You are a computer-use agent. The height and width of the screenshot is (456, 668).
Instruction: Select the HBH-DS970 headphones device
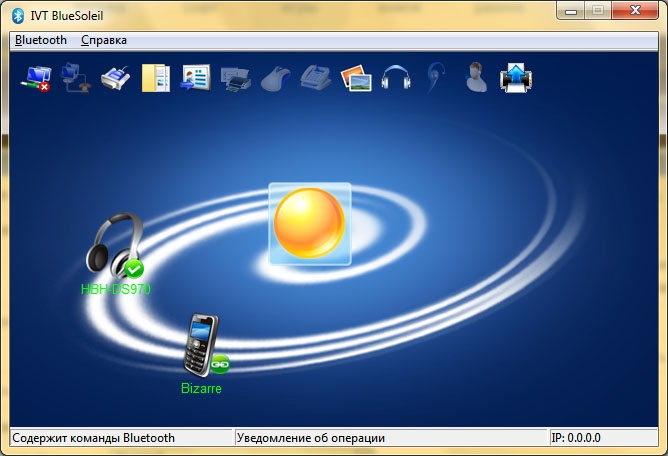coord(112,248)
